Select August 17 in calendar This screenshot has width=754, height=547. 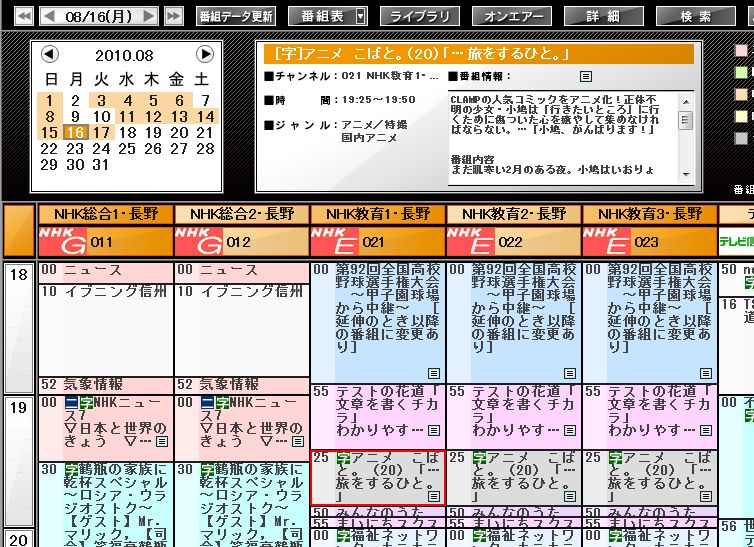[x=101, y=133]
